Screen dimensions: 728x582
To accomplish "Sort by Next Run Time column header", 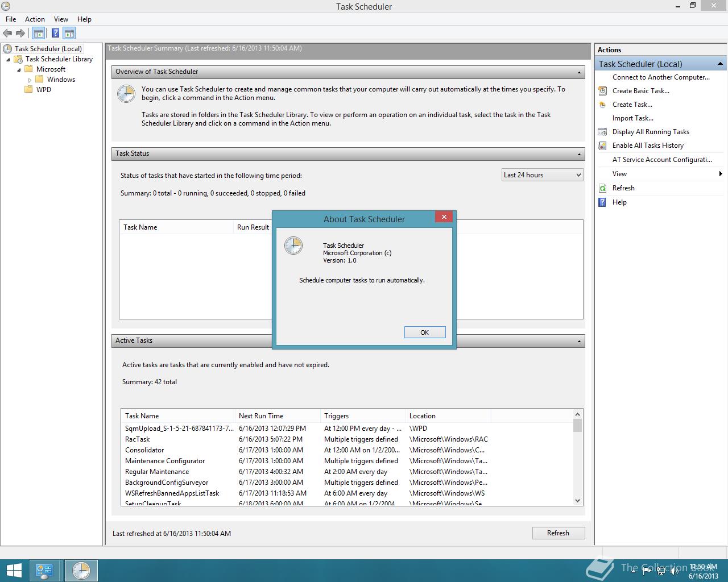I will (x=278, y=416).
